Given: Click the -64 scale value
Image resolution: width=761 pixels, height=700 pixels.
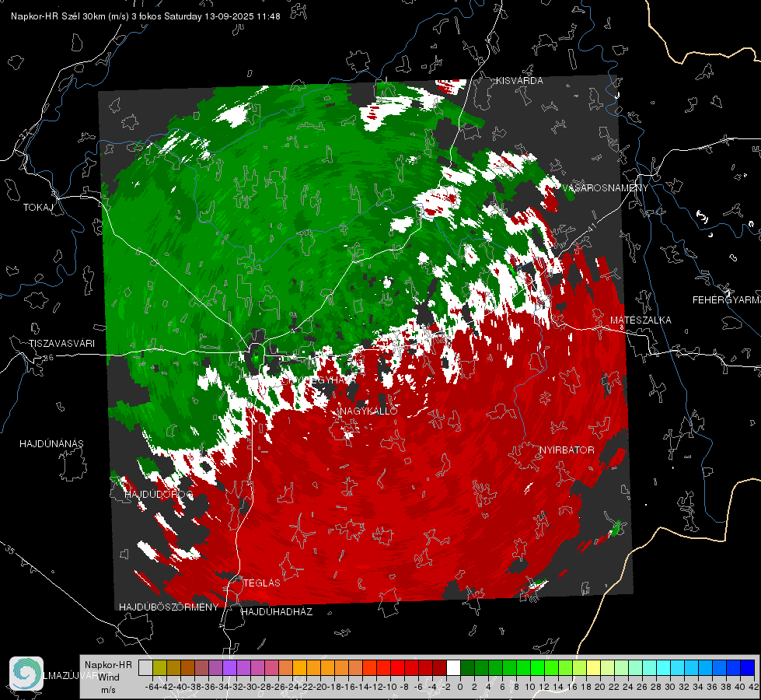Looking at the screenshot, I should point(152,687).
